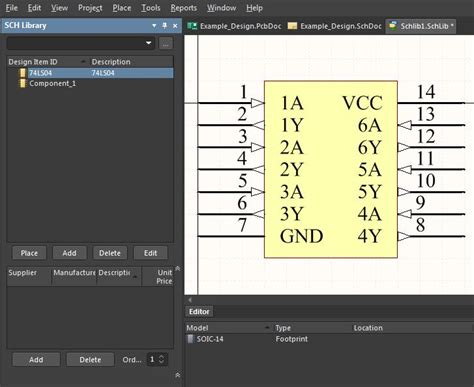Expand the library filter combo box
474x387 pixels.
tap(149, 43)
